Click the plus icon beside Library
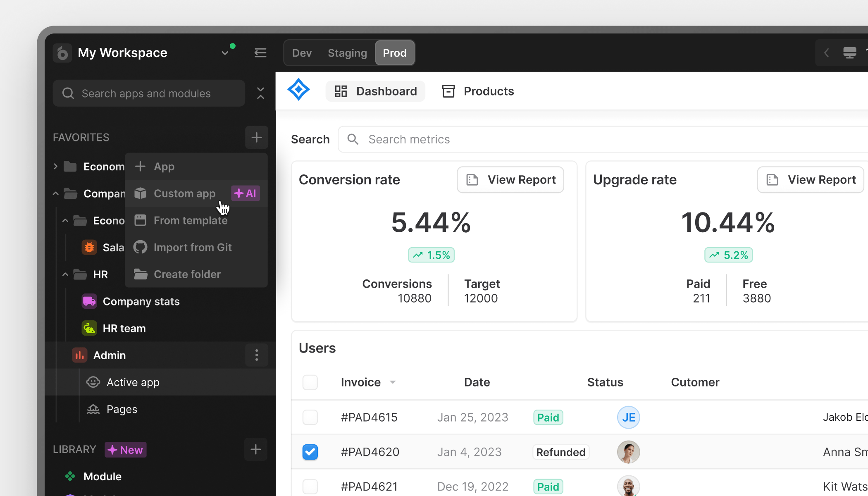Image resolution: width=868 pixels, height=496 pixels. coord(255,449)
